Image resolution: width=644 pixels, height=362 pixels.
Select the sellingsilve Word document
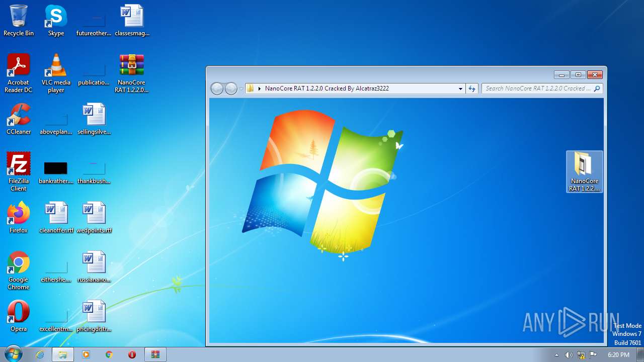tap(94, 119)
